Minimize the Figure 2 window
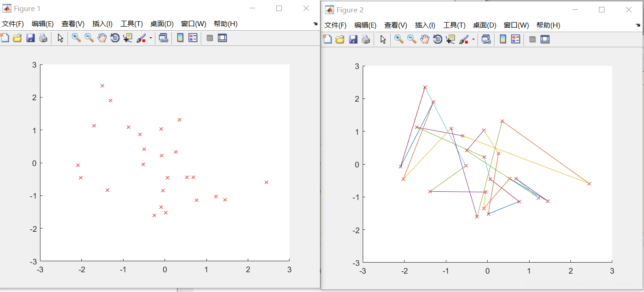Screen dimensions: 644x292 pos(574,10)
